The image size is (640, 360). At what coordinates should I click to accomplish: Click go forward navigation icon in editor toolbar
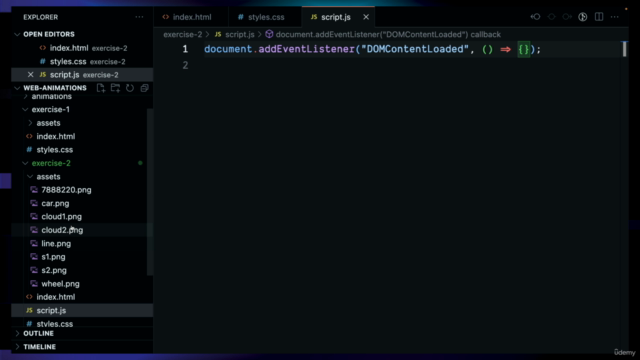pos(567,17)
